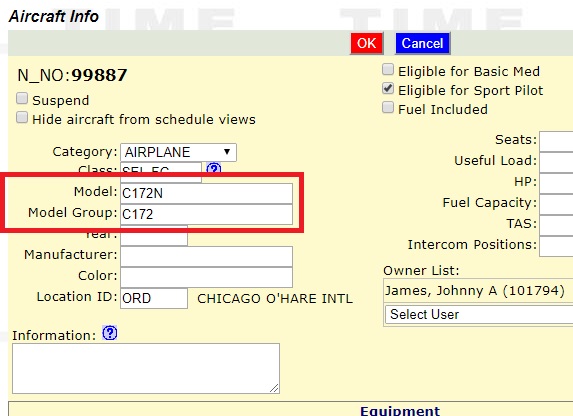Click the Model Group field with C172

206,214
